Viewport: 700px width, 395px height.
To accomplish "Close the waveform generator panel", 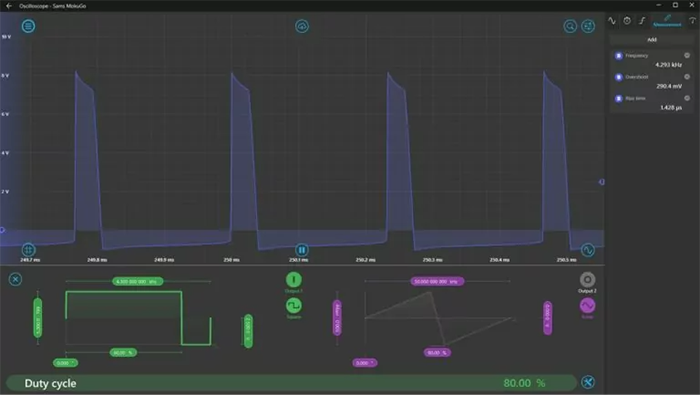I will [x=15, y=279].
